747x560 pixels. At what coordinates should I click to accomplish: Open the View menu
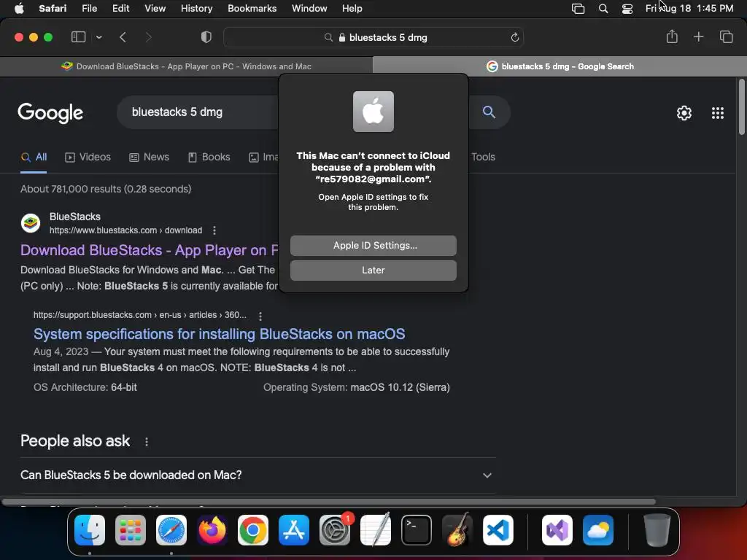[x=155, y=8]
